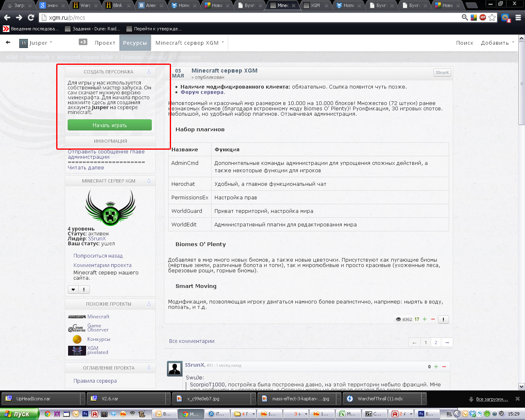Open dropdown arrow for UpHeadIcons.rar download

coord(82,399)
